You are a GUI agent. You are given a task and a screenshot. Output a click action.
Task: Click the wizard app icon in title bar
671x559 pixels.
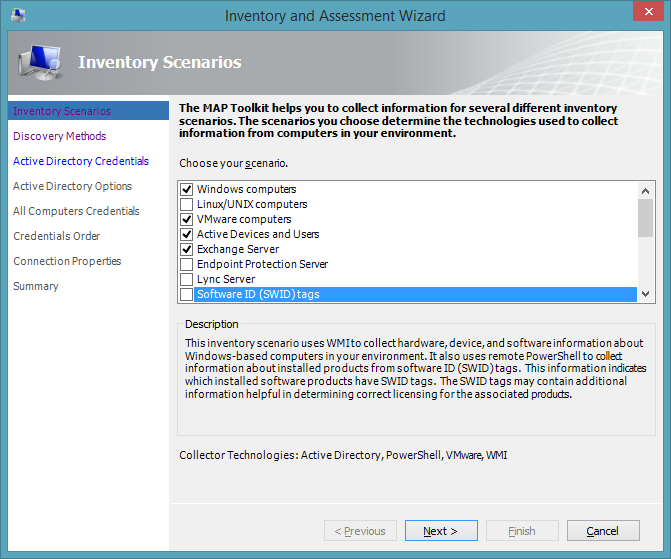(x=18, y=15)
